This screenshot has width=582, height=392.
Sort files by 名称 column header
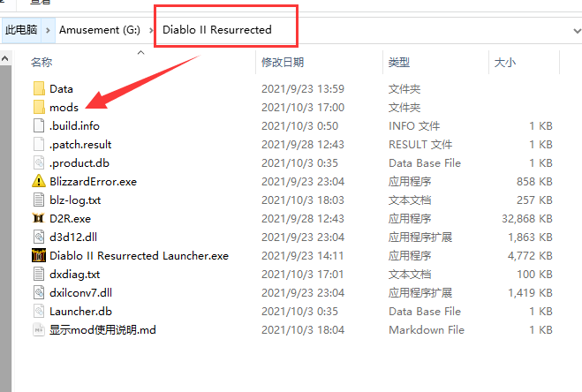[x=42, y=63]
